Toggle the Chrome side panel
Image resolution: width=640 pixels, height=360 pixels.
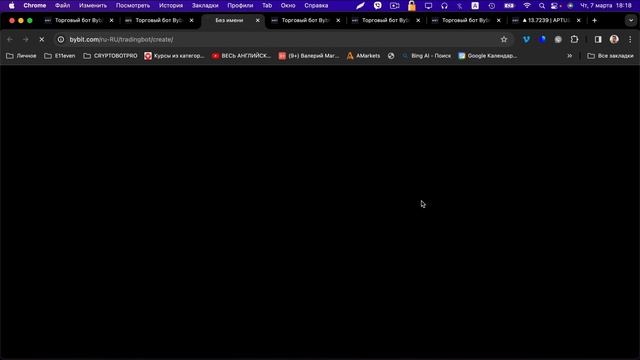tap(598, 40)
